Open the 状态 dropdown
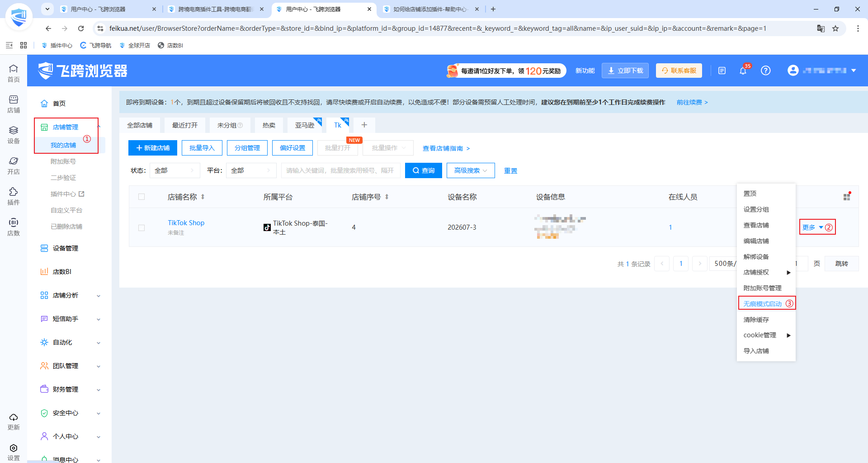868x463 pixels. tap(175, 170)
